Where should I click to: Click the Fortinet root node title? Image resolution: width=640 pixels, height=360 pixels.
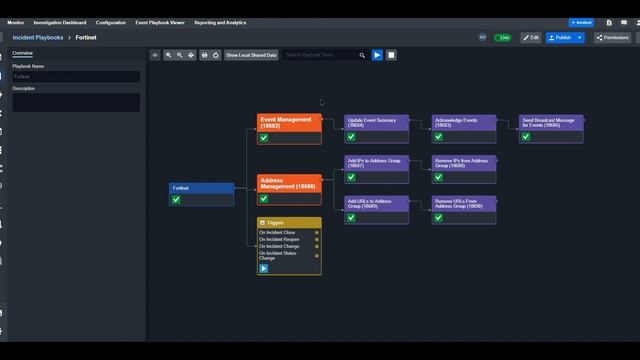(180, 188)
